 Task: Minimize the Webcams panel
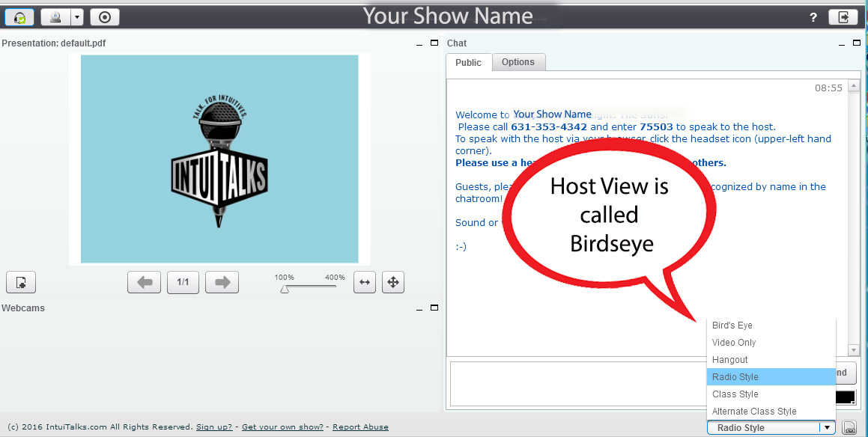click(419, 308)
